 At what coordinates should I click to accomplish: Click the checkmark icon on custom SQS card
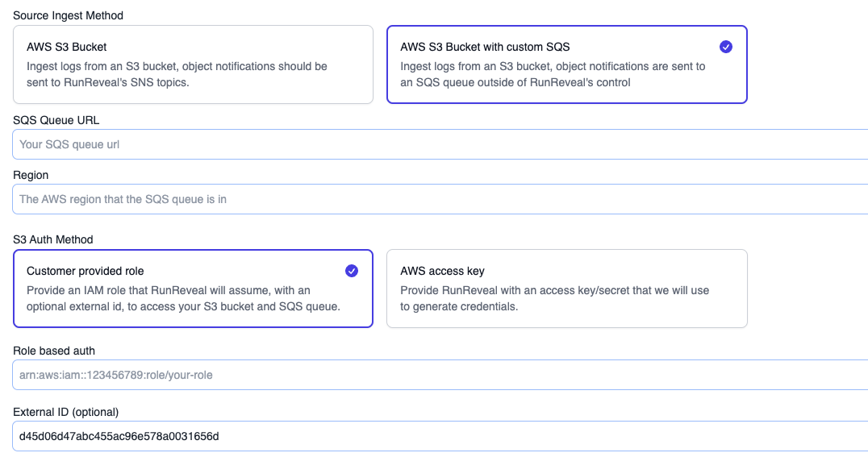click(726, 47)
